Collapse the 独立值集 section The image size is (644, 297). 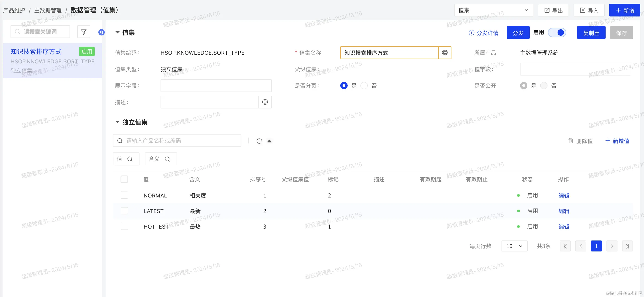117,122
